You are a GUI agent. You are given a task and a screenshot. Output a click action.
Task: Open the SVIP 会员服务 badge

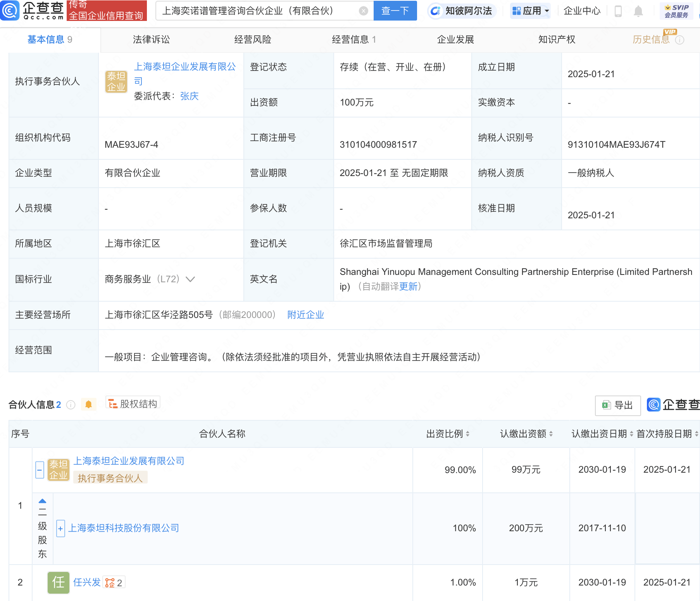click(x=676, y=11)
